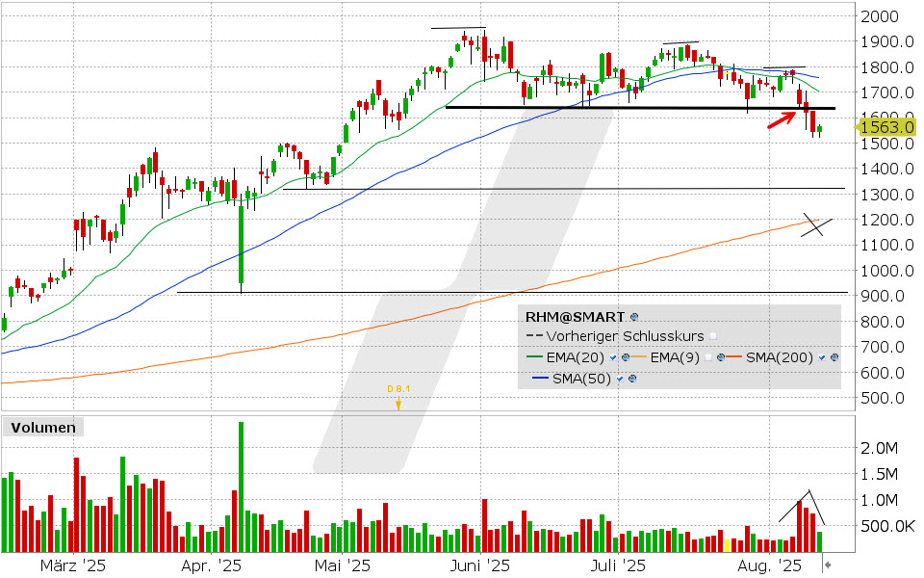This screenshot has height=578, width=924.
Task: Click the yellow D 8.1 dividend marker
Action: (x=398, y=397)
